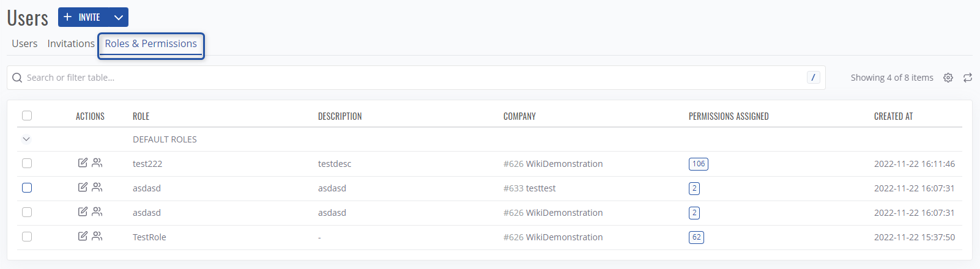
Task: Open the Invitations tab
Action: tap(71, 43)
